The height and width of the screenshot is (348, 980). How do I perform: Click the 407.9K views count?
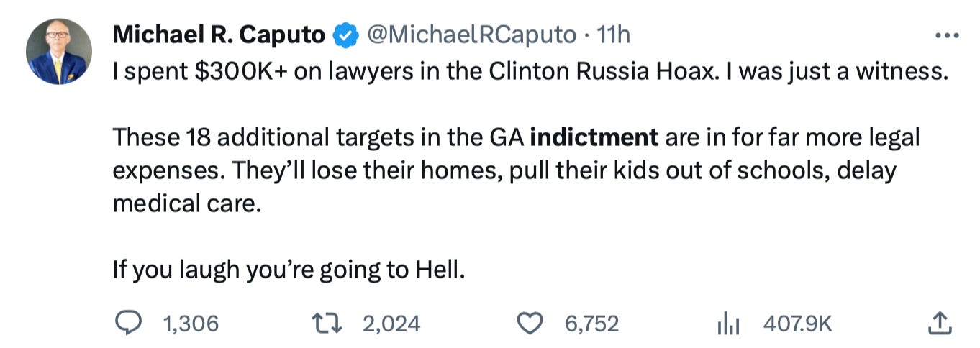pyautogui.click(x=797, y=324)
